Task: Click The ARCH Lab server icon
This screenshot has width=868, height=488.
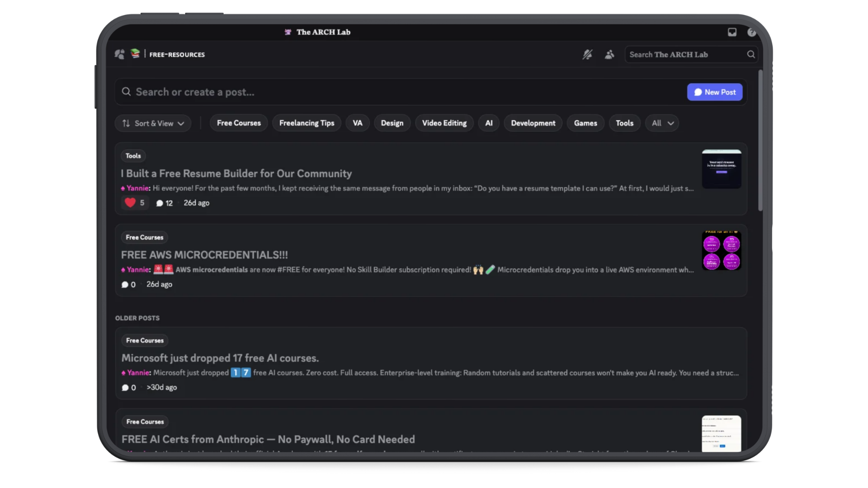Action: click(288, 32)
